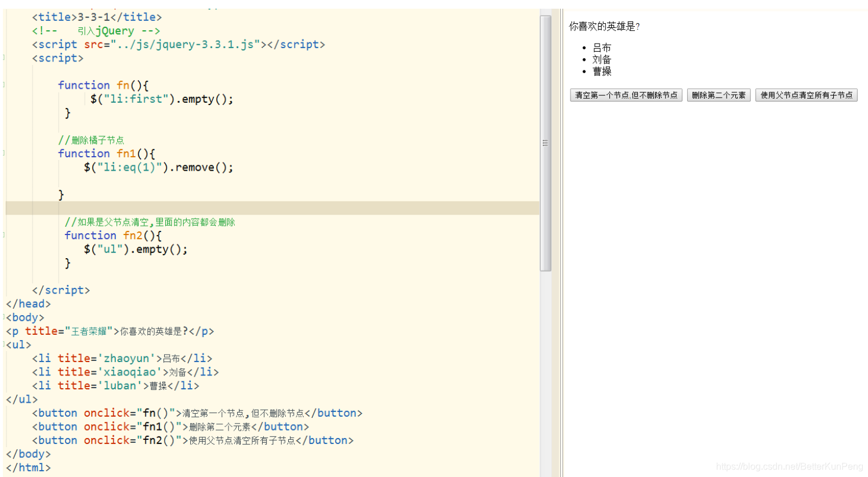Image resolution: width=868 pixels, height=477 pixels.
Task: Select the '吕布' list item in preview
Action: click(601, 48)
